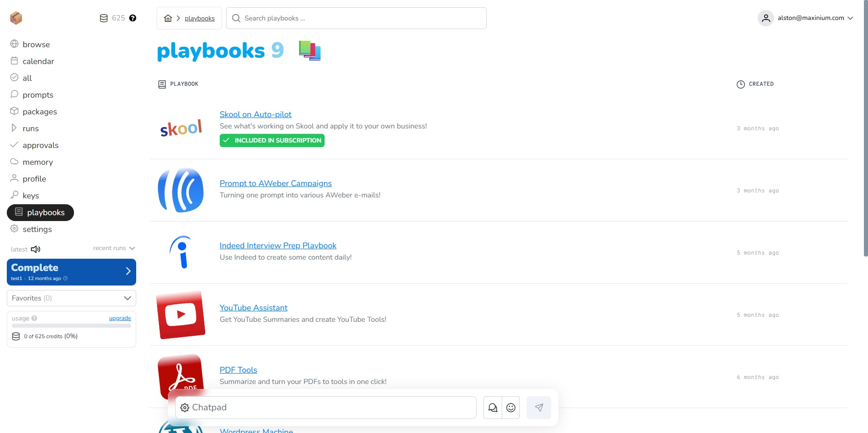Screen dimensions: 868x433
Task: Click the YouTube logo thumbnail
Action: click(181, 315)
